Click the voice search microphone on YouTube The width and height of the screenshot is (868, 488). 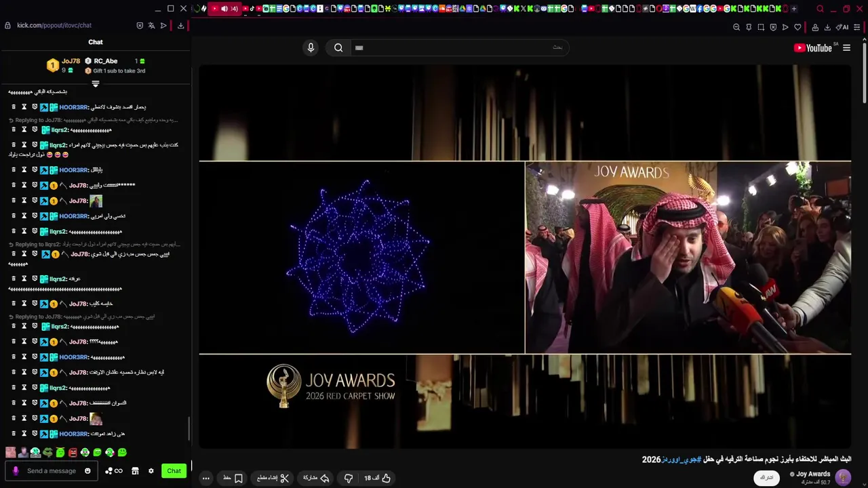pyautogui.click(x=311, y=47)
